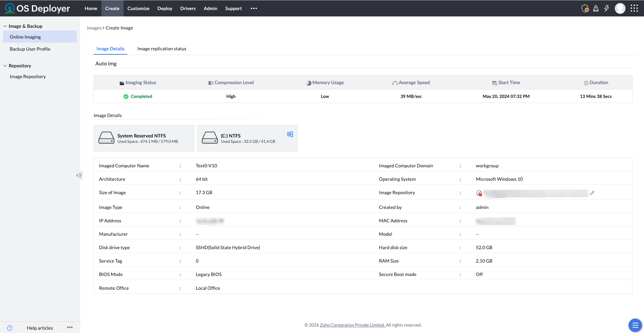Viewport: 644px width, 333px height.
Task: Click the lightning bolt quick actions icon
Action: point(606,8)
